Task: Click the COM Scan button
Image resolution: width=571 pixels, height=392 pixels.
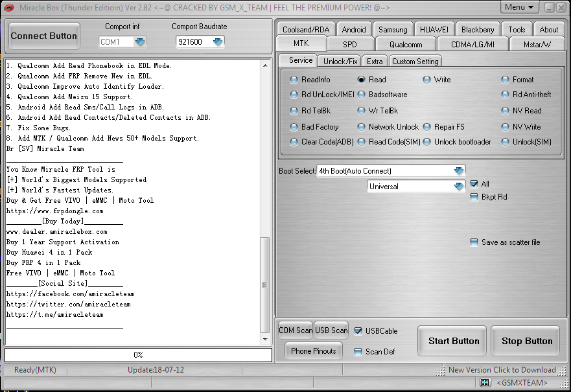Action: tap(296, 330)
